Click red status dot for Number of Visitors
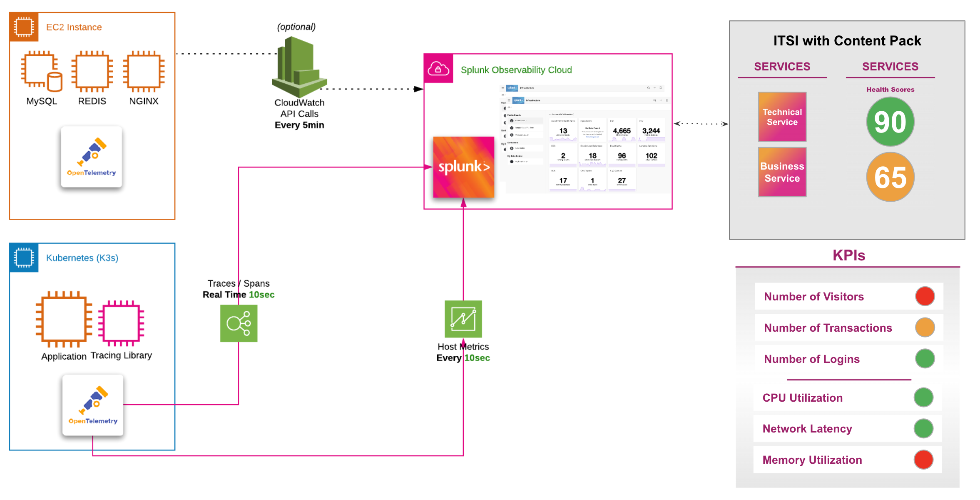 tap(925, 296)
